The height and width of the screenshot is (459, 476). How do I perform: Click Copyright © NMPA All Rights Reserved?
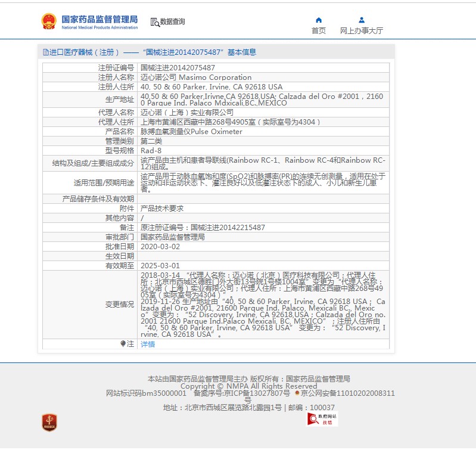248,386
